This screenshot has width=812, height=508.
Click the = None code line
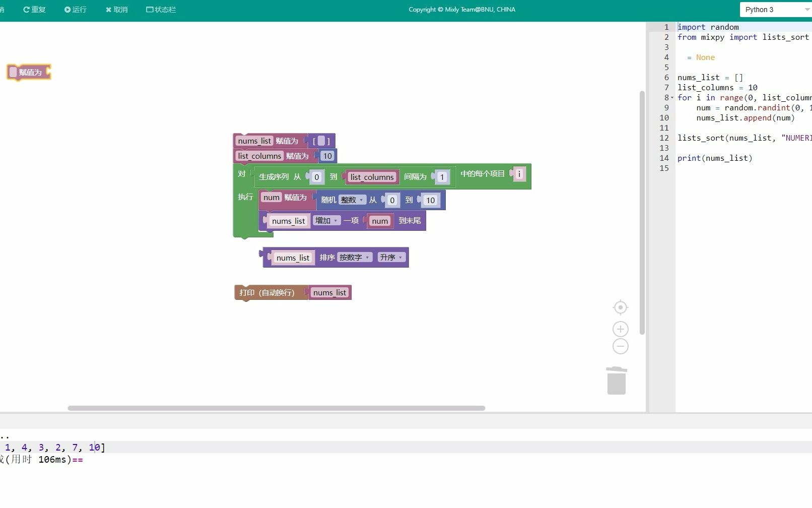701,57
